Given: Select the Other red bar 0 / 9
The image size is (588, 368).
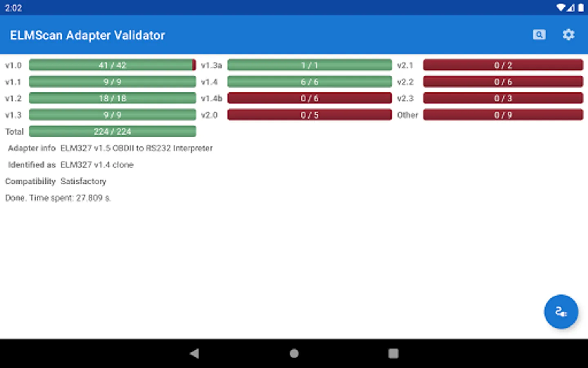Looking at the screenshot, I should [503, 115].
